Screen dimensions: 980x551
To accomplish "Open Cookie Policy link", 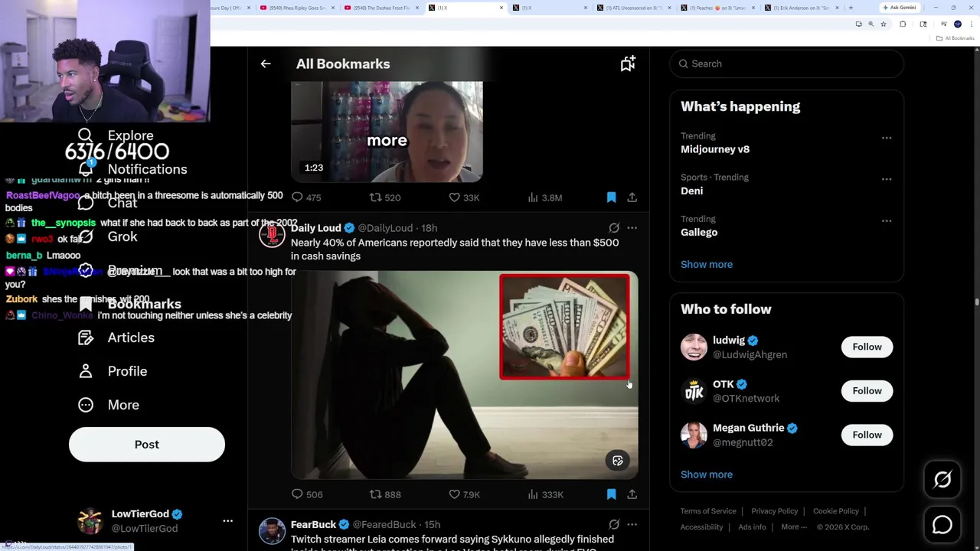I will pyautogui.click(x=836, y=511).
